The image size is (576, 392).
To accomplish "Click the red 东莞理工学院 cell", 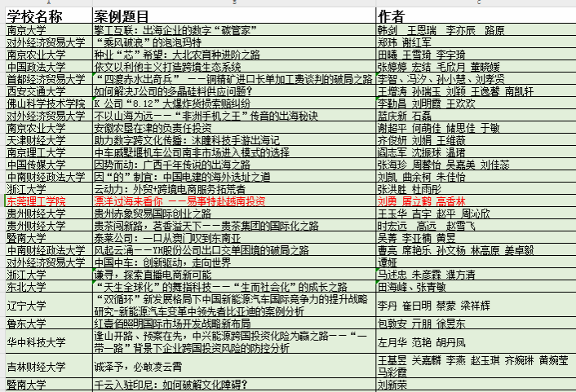I will 37,200.
